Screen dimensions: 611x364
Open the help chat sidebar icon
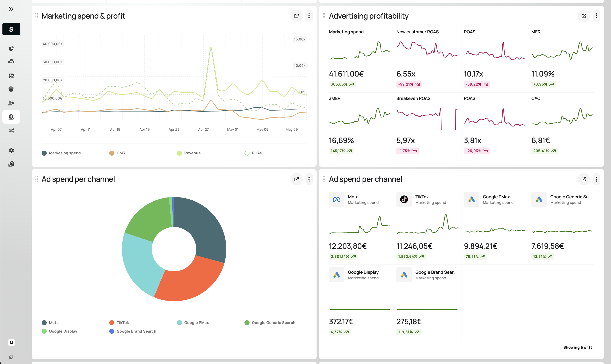pos(11,164)
